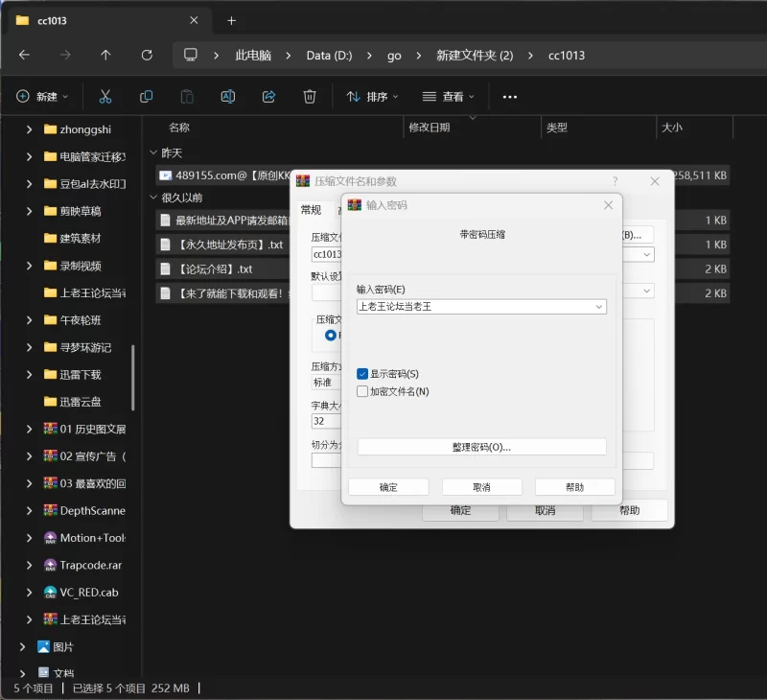Sort by the 修改日期 column header
The height and width of the screenshot is (700, 767).
pyautogui.click(x=429, y=128)
